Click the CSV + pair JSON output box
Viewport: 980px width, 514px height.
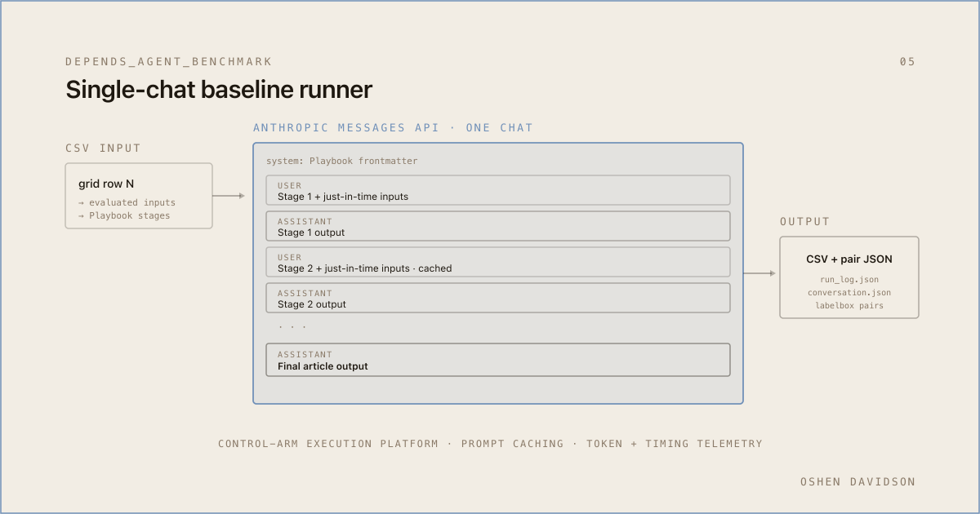[x=849, y=277]
